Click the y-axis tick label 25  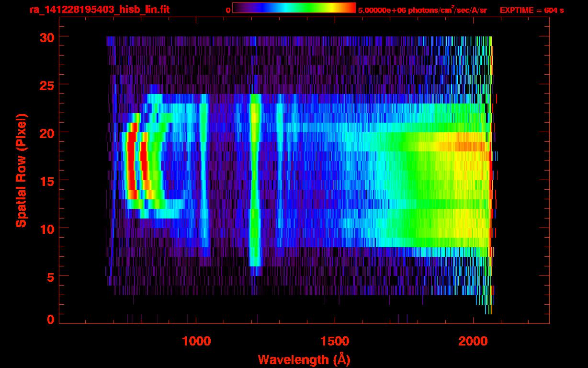(x=46, y=84)
